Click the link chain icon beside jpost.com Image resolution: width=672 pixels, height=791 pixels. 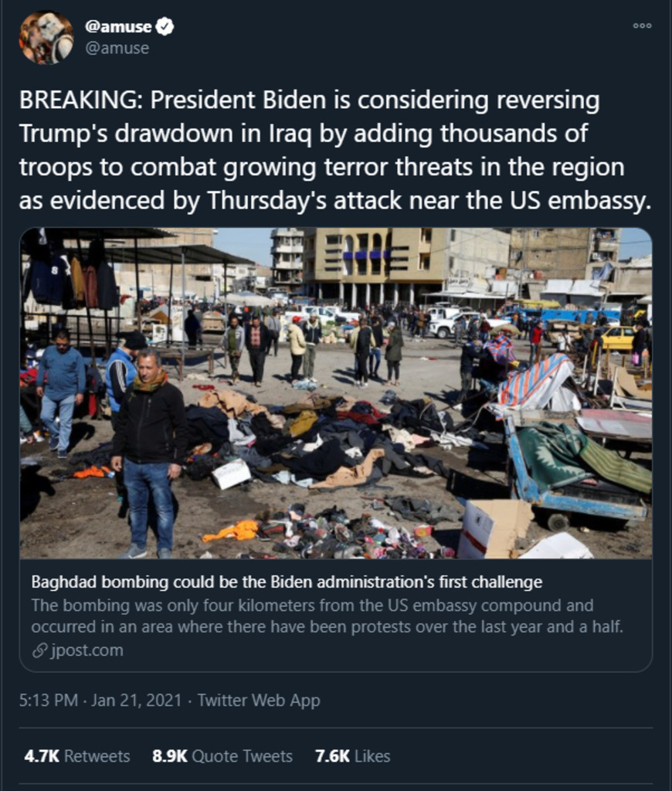point(40,650)
